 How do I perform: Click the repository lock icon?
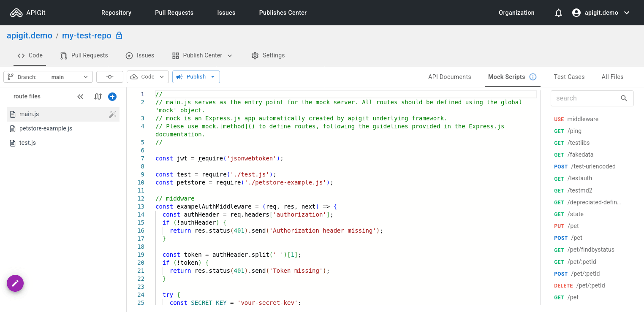[x=119, y=35]
